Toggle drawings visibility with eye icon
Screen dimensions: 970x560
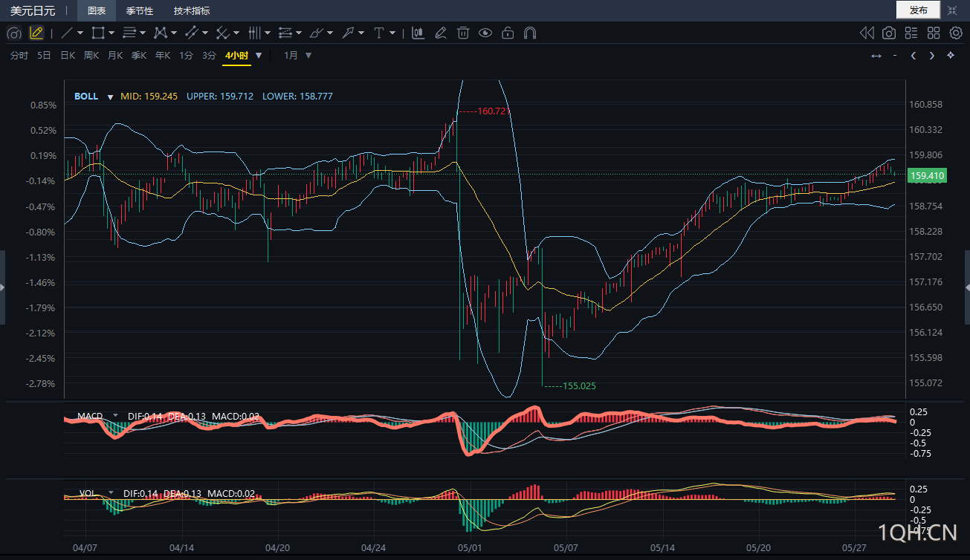click(485, 33)
